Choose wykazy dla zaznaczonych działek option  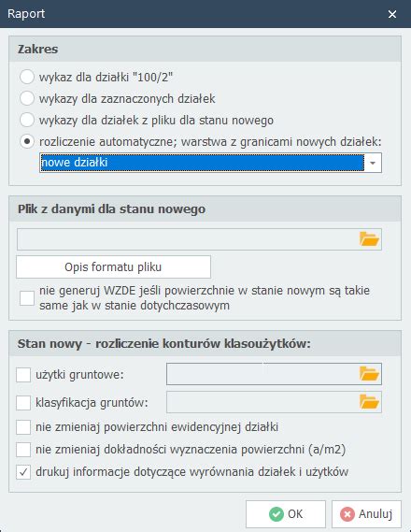coord(27,98)
